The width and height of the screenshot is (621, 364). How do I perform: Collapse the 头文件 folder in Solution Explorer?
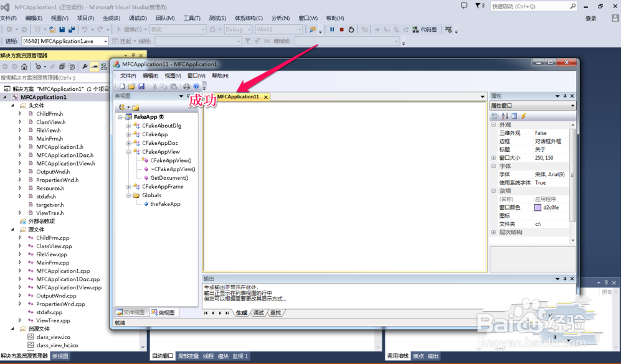tap(12, 106)
